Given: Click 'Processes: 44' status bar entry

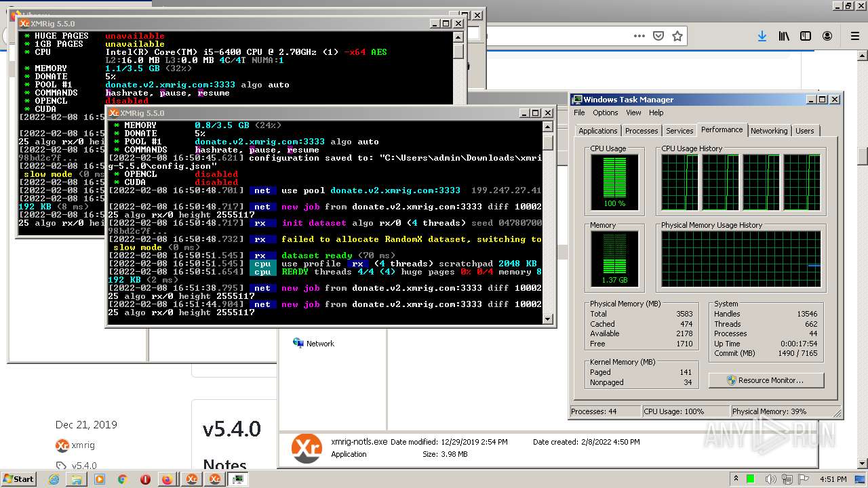Looking at the screenshot, I should [594, 411].
